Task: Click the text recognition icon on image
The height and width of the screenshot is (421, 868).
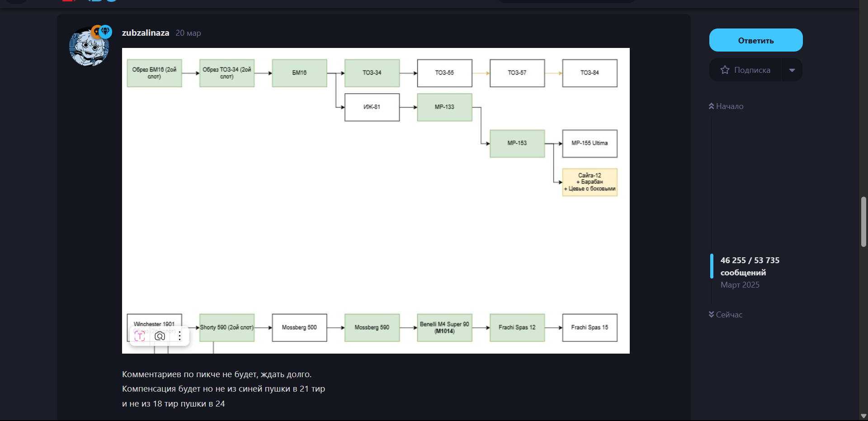Action: pyautogui.click(x=140, y=336)
